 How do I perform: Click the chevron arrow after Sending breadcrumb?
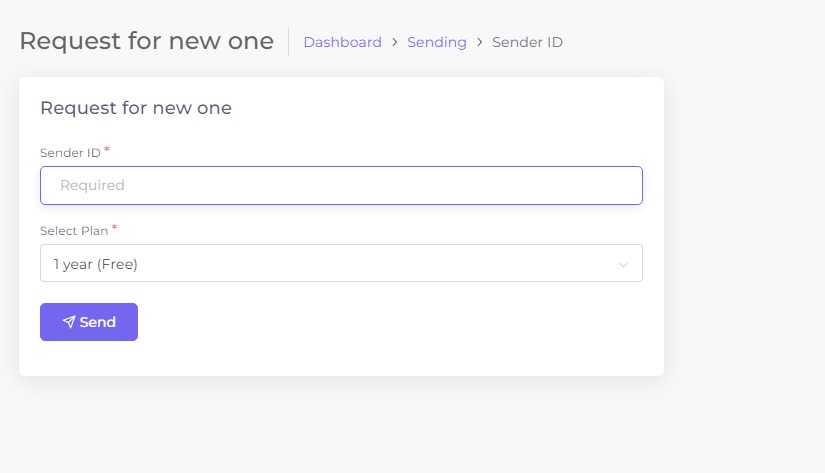pos(479,42)
